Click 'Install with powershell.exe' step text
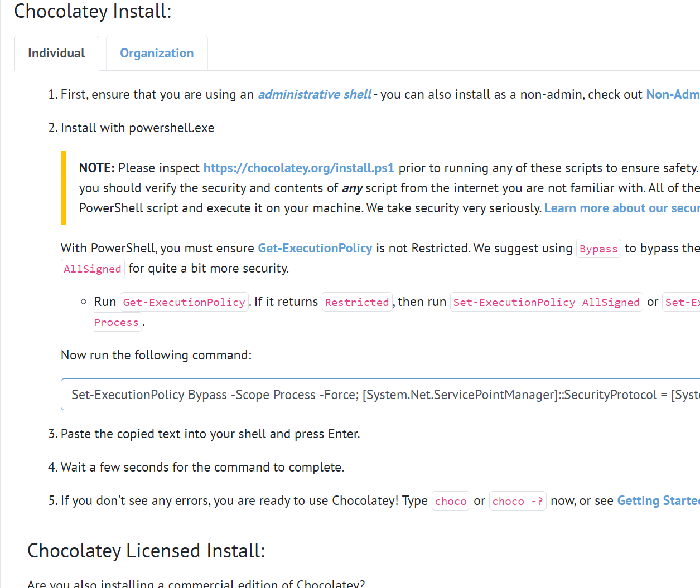Image resolution: width=700 pixels, height=588 pixels. (137, 128)
